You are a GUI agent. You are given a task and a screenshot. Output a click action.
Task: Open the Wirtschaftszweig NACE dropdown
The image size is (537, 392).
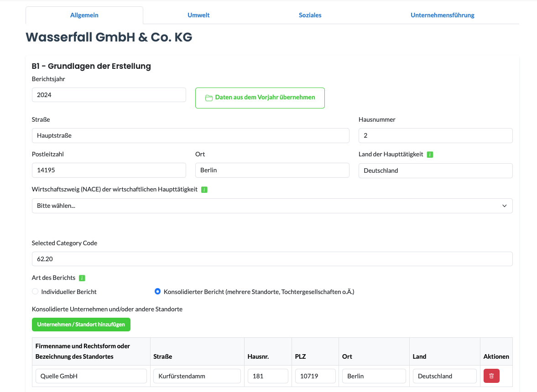coord(272,206)
